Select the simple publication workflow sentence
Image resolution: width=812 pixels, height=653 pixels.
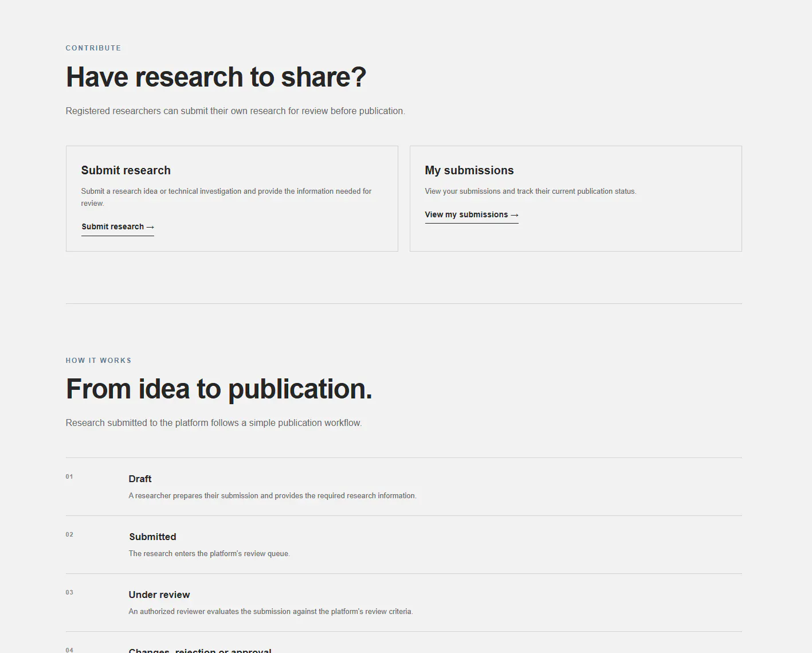pos(214,423)
